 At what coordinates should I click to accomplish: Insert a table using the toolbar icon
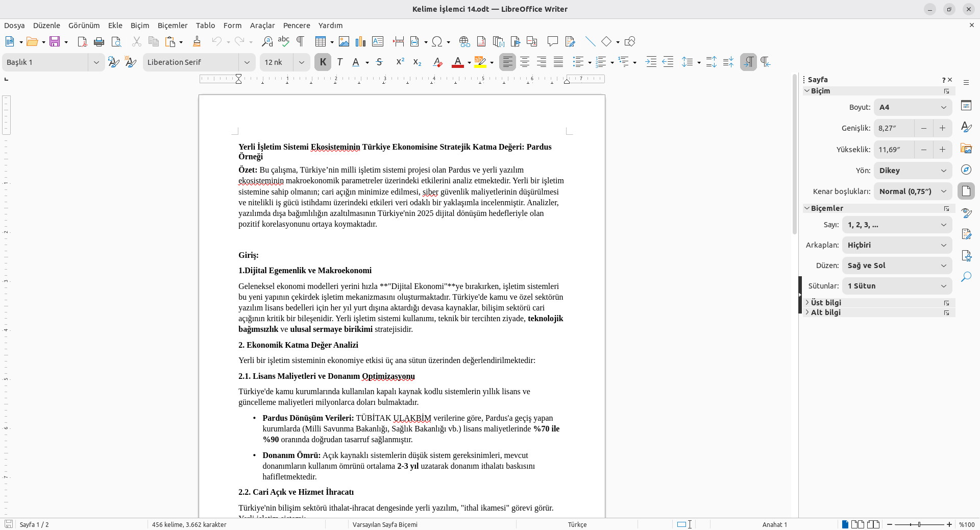click(x=320, y=42)
